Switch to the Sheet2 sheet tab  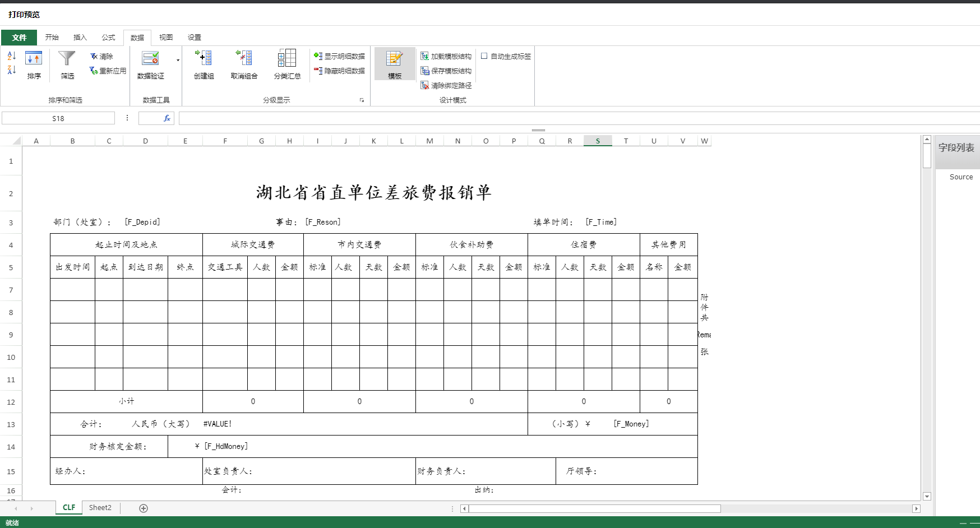click(100, 508)
